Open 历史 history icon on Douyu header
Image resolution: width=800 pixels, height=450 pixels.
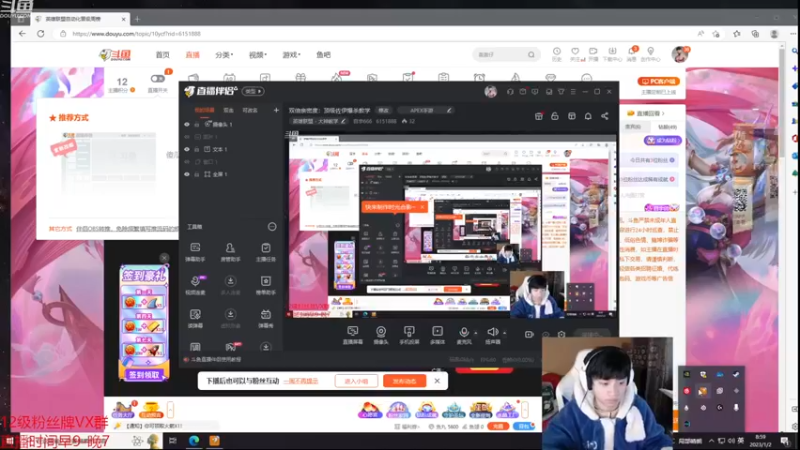point(557,54)
